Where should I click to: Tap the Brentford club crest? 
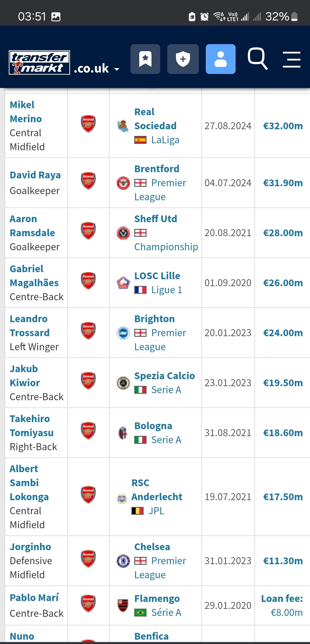pyautogui.click(x=123, y=183)
